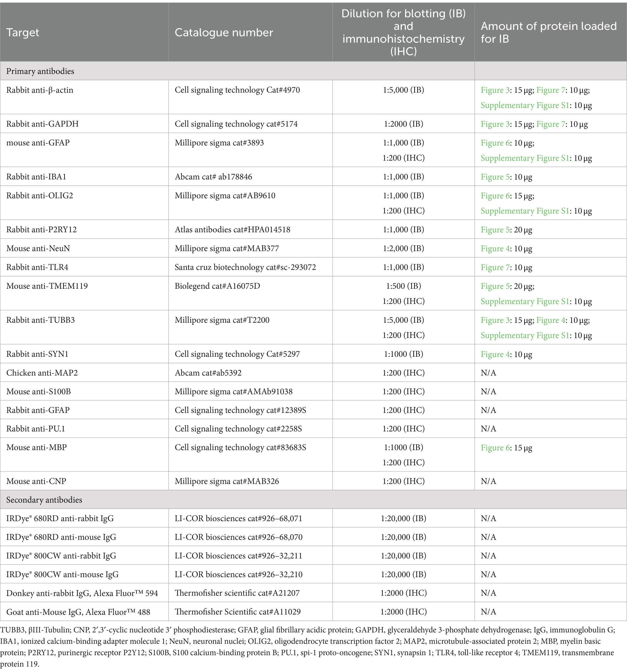Open Figure 7 link in GAPDH row
The width and height of the screenshot is (627, 672).
pos(551,124)
